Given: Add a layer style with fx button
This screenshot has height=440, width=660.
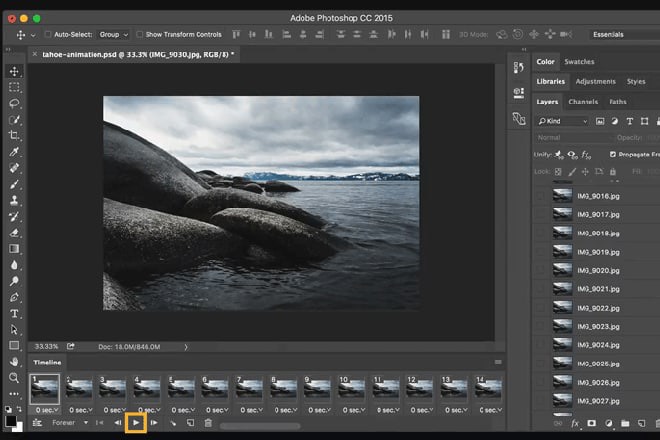Looking at the screenshot, I should point(575,423).
